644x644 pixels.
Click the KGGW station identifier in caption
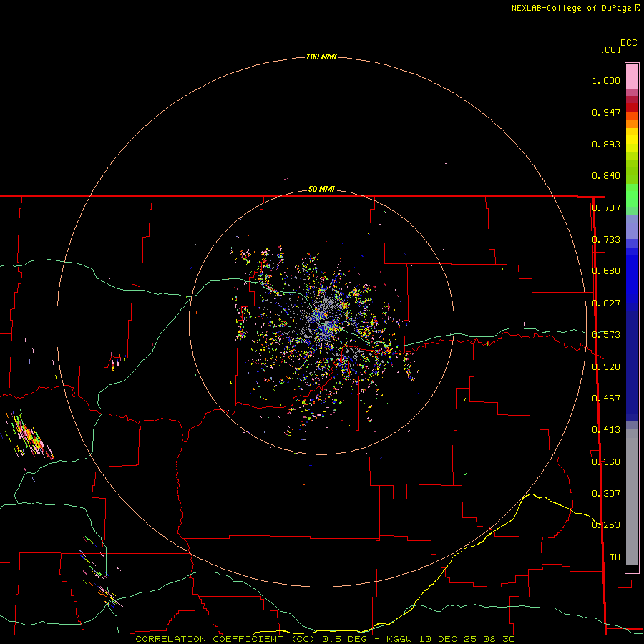(399, 639)
